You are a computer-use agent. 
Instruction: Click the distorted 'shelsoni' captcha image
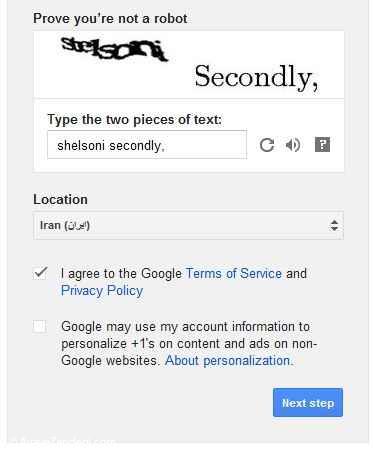click(114, 49)
